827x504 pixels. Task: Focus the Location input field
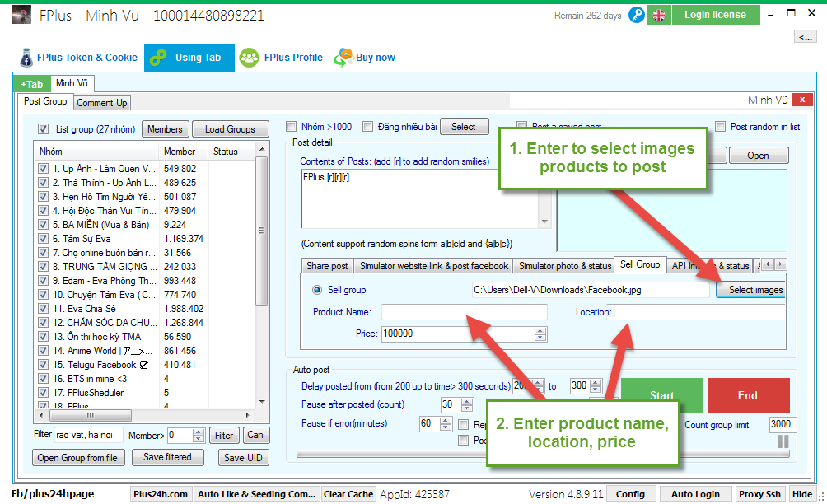click(x=696, y=312)
